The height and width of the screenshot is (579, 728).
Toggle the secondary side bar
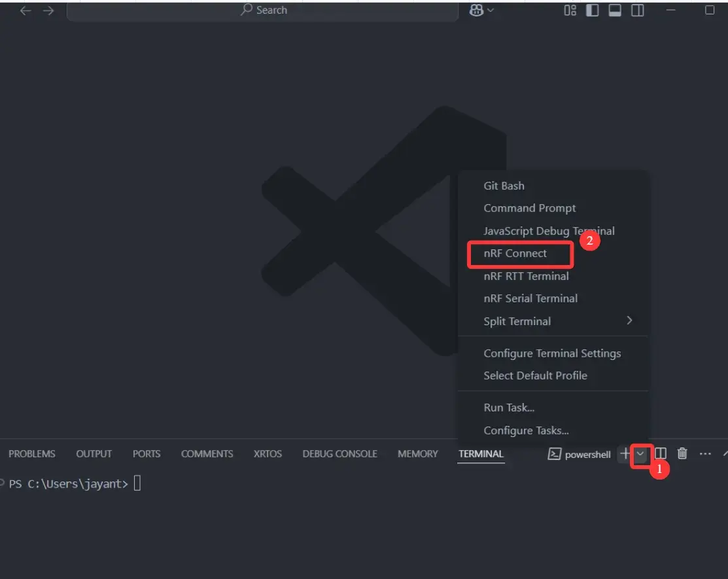tap(638, 10)
